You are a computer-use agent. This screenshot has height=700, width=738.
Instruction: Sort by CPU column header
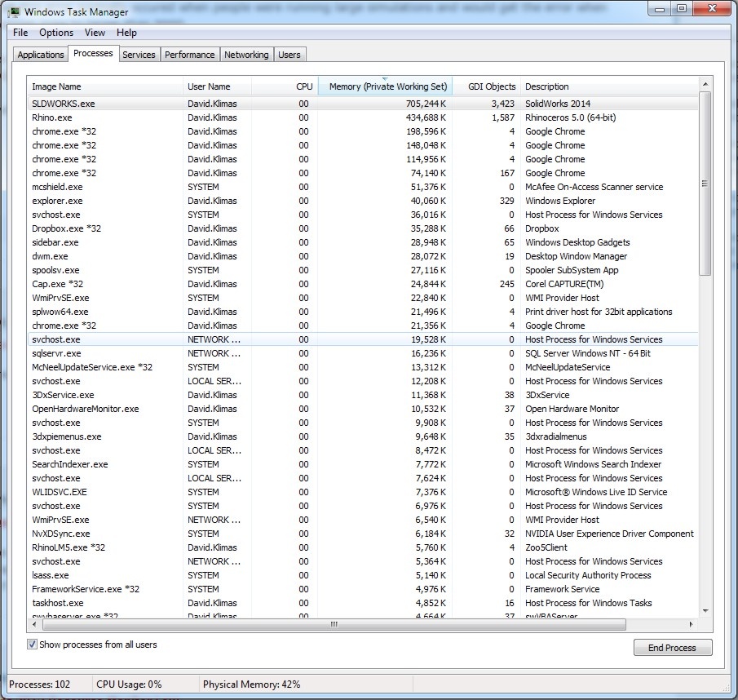[285, 86]
